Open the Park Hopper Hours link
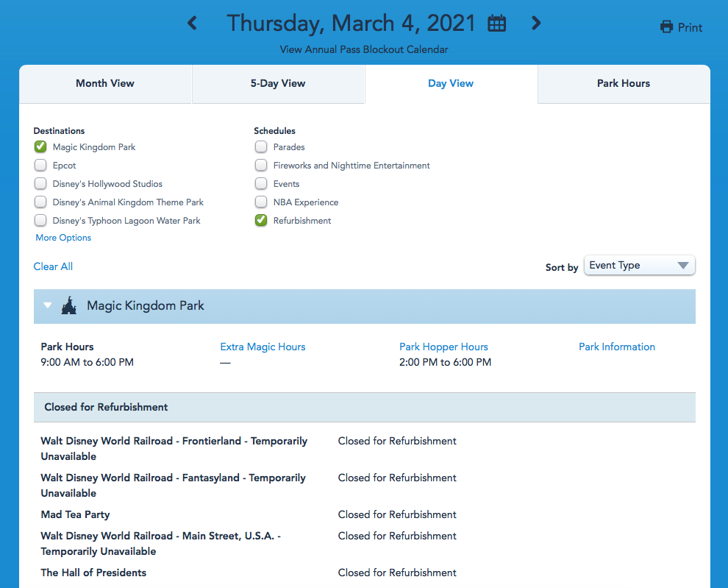Viewport: 728px width, 588px height. [x=443, y=347]
